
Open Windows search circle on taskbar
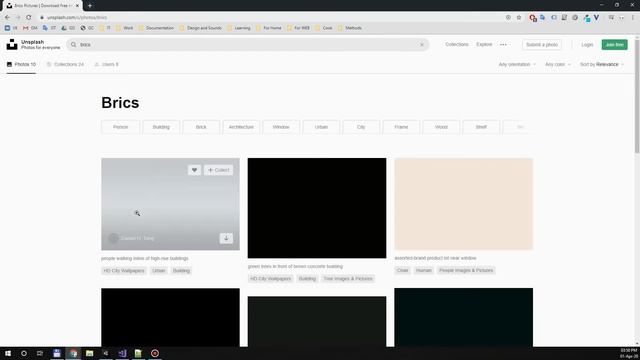[24, 353]
